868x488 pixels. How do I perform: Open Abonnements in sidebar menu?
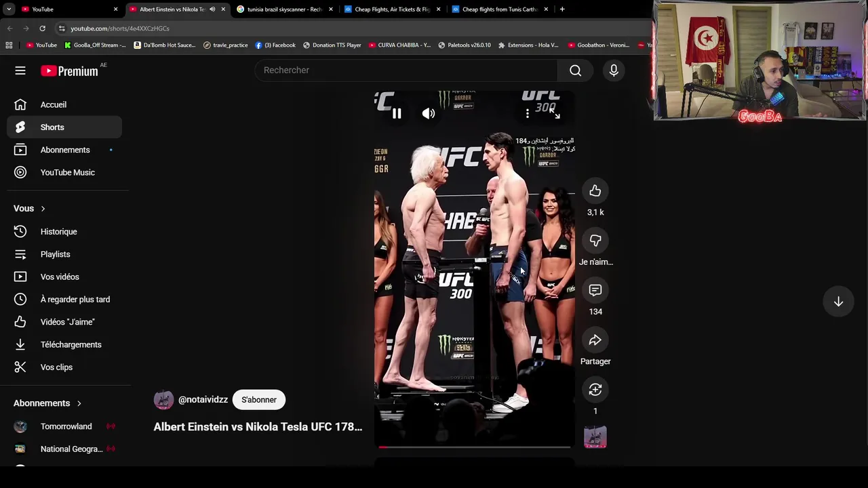64,150
